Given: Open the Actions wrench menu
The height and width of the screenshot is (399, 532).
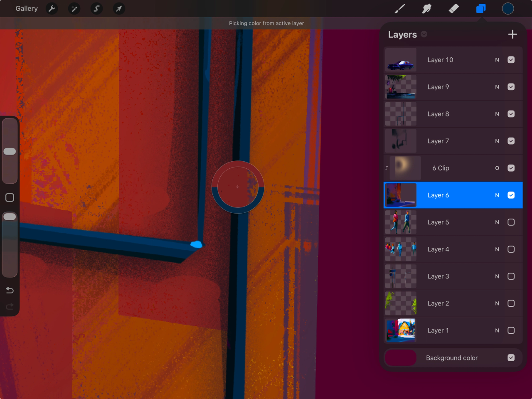Looking at the screenshot, I should pyautogui.click(x=52, y=8).
